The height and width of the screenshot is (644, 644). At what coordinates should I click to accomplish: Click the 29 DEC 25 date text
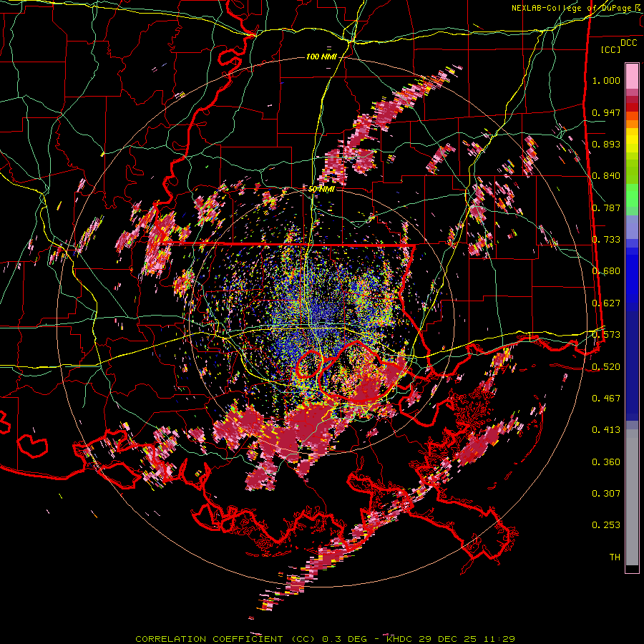click(x=447, y=639)
